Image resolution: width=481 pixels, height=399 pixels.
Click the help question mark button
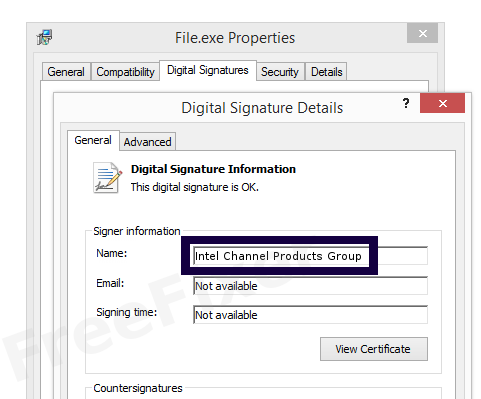(x=406, y=103)
